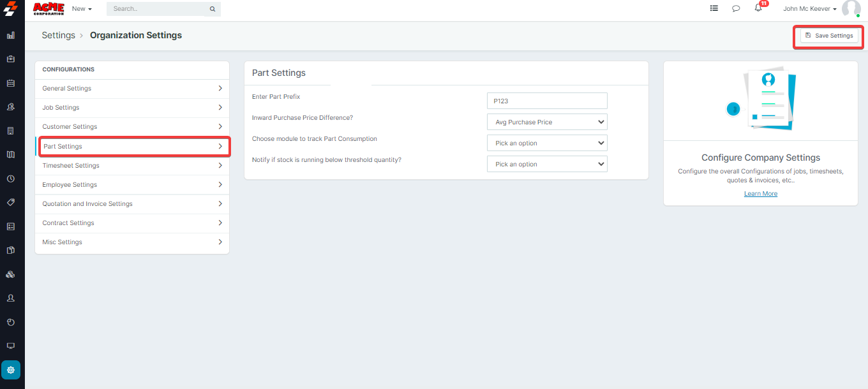This screenshot has width=868, height=389.
Task: Go to Quotation and Invoice Settings
Action: click(x=132, y=203)
